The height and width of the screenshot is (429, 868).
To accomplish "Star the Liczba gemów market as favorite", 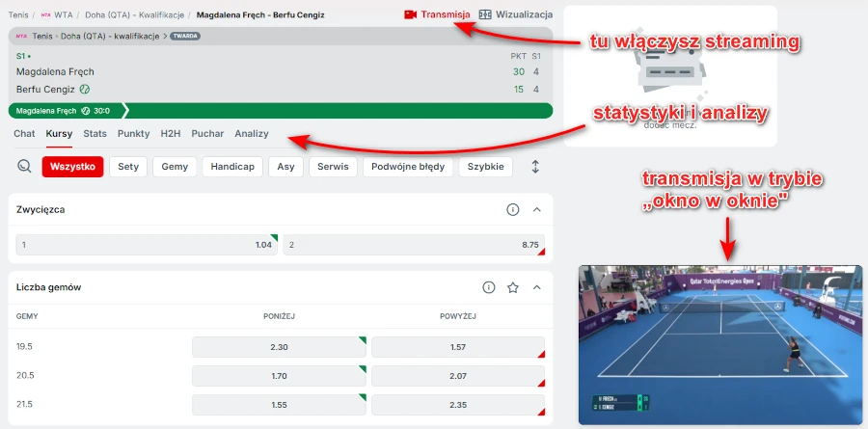I will (x=513, y=287).
